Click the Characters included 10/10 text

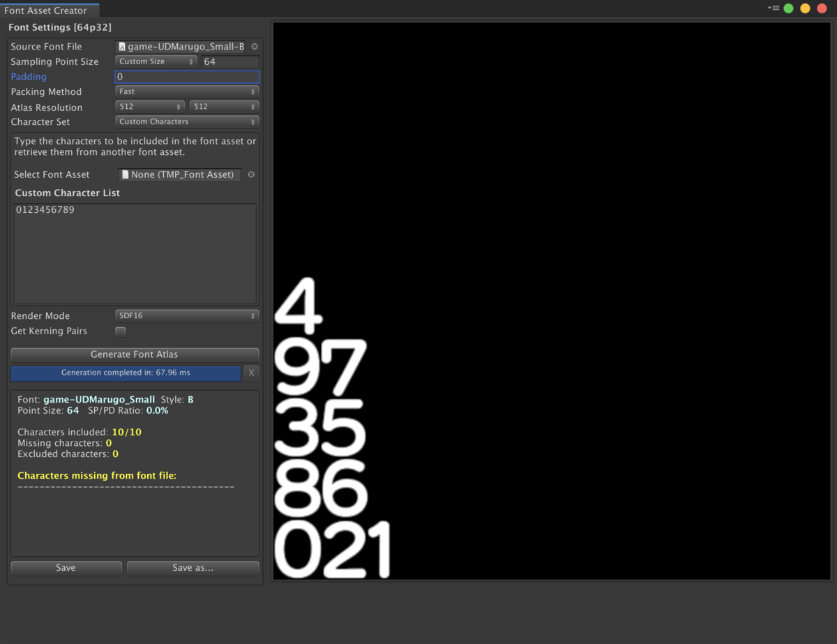click(80, 432)
